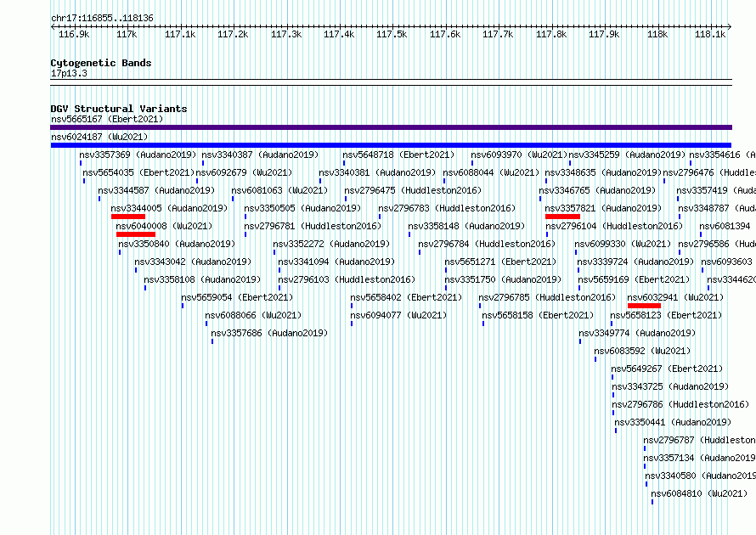Select nsv5658158 (Ebert2021) label
Viewport: 756px width, 535px height.
click(538, 315)
